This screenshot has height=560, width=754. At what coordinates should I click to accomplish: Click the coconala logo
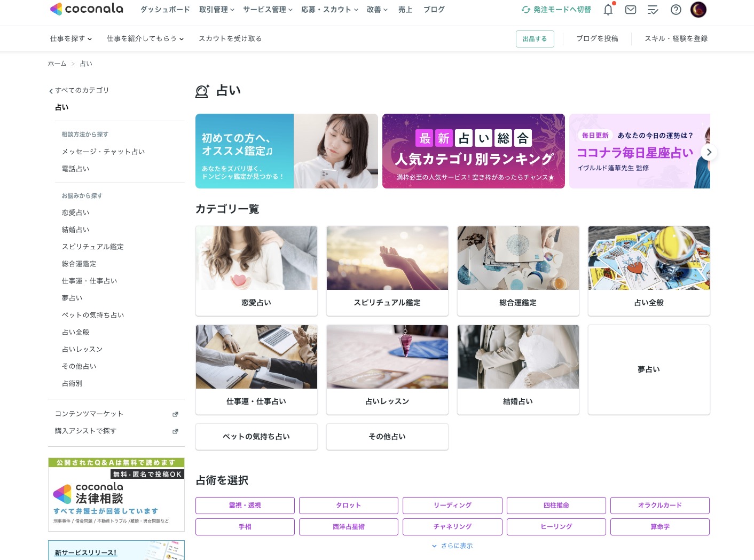[87, 9]
